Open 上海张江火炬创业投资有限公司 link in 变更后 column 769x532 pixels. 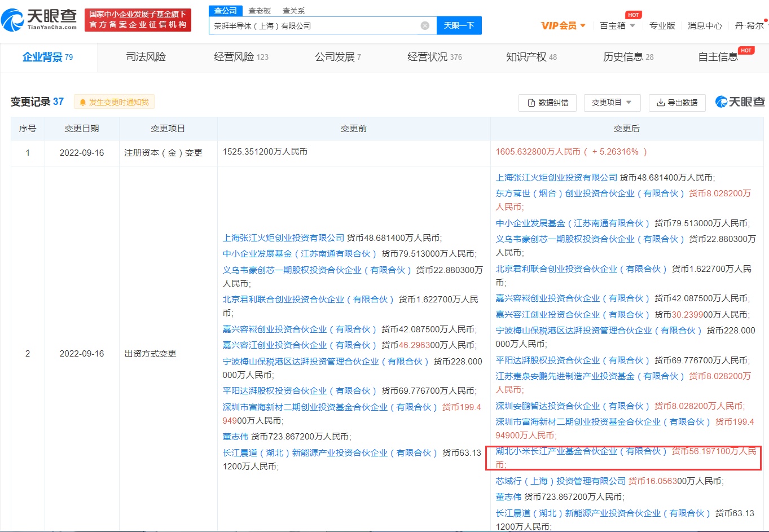(x=556, y=177)
